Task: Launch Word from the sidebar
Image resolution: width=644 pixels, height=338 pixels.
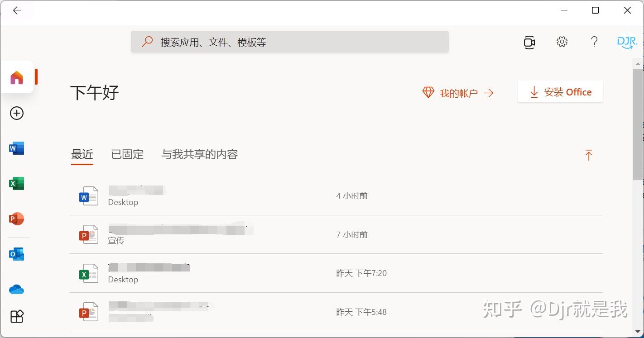Action: click(17, 148)
